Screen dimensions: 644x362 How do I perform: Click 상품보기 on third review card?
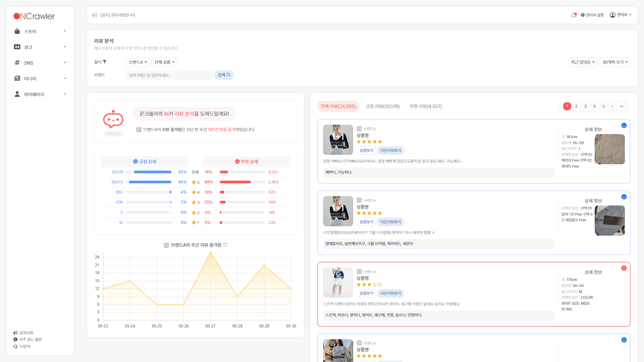click(x=366, y=293)
